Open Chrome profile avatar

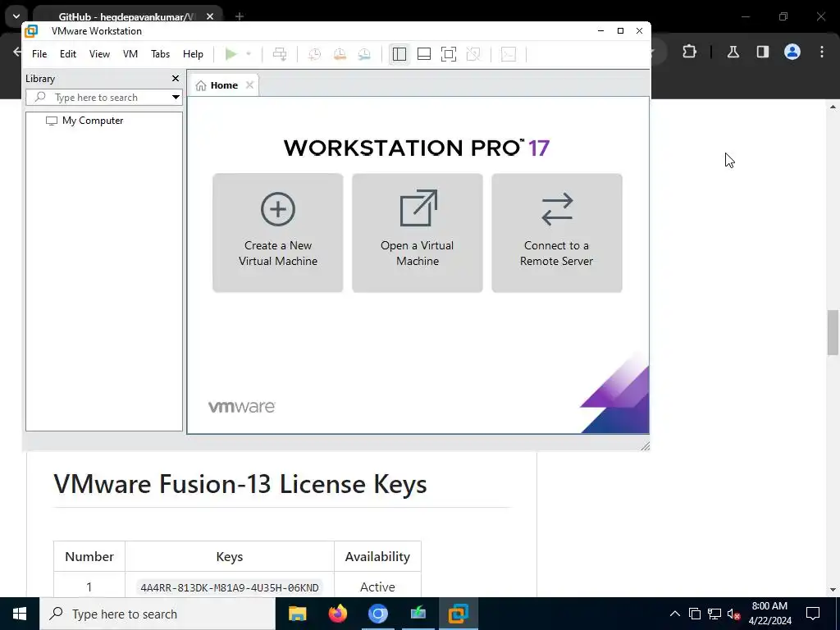(792, 52)
